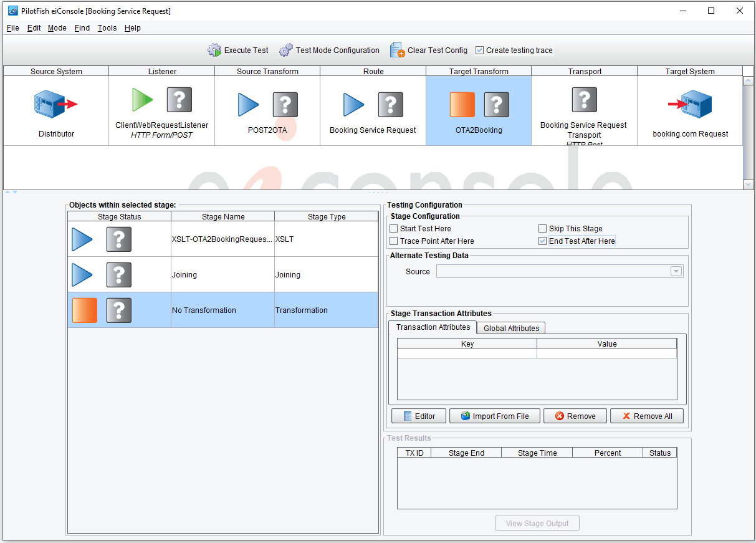
Task: Select the Distributor source system icon
Action: (x=56, y=103)
